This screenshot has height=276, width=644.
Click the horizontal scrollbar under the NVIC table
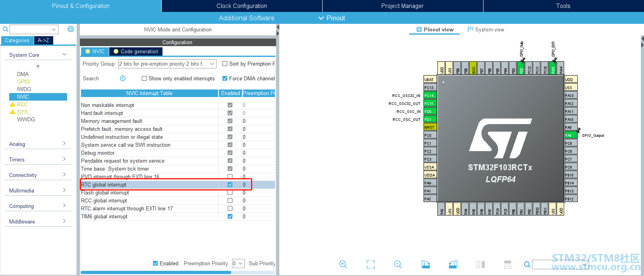tap(156, 272)
